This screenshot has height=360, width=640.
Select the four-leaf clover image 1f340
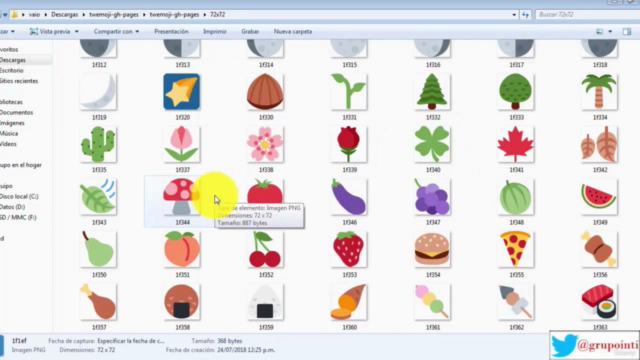click(432, 144)
